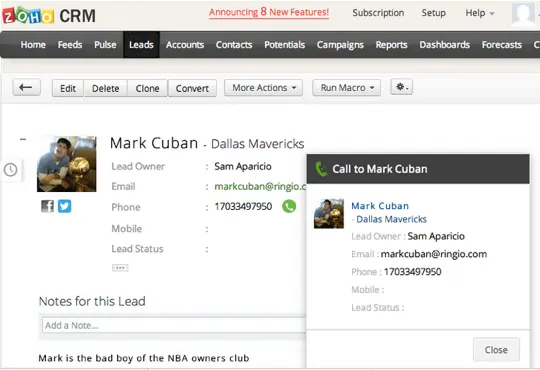Click the Dallas Mavericks company text in heading
Image resolution: width=540 pixels, height=370 pixels.
pyautogui.click(x=258, y=144)
